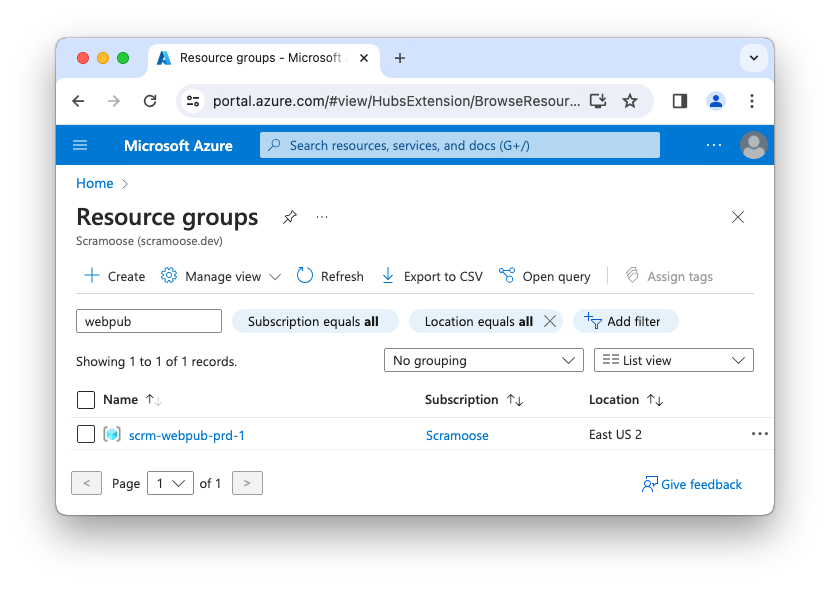Viewport: 830px width, 589px height.
Task: Toggle the browser side panel icon
Action: tap(680, 101)
